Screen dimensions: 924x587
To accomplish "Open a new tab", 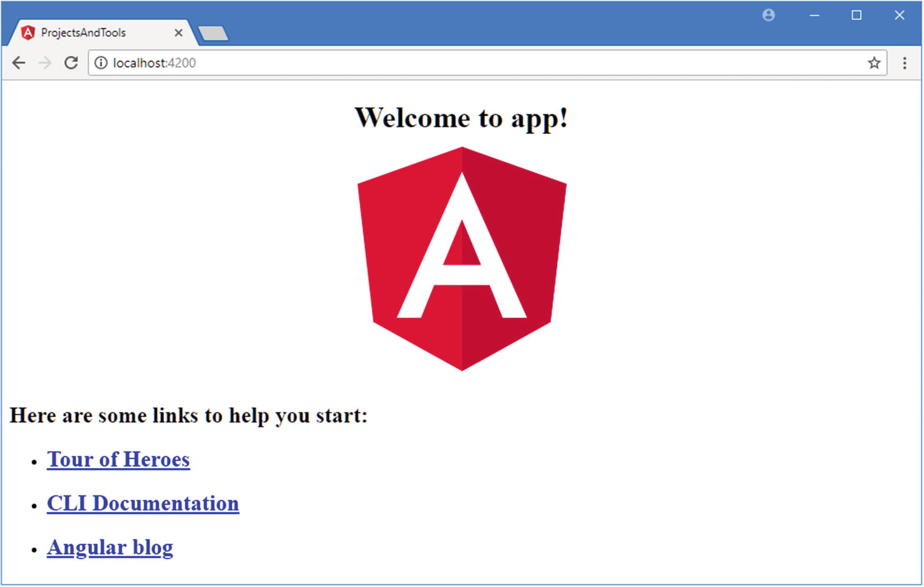I will (x=214, y=33).
